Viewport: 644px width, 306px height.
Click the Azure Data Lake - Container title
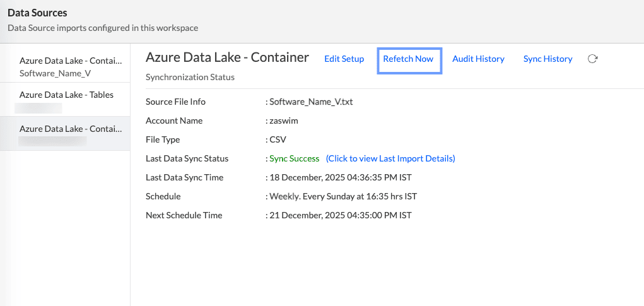(227, 57)
